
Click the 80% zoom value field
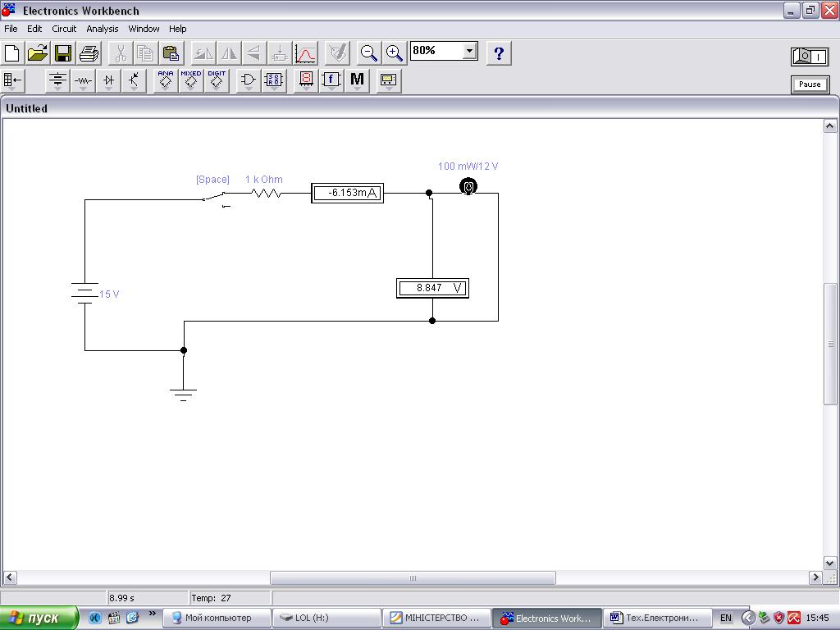436,51
